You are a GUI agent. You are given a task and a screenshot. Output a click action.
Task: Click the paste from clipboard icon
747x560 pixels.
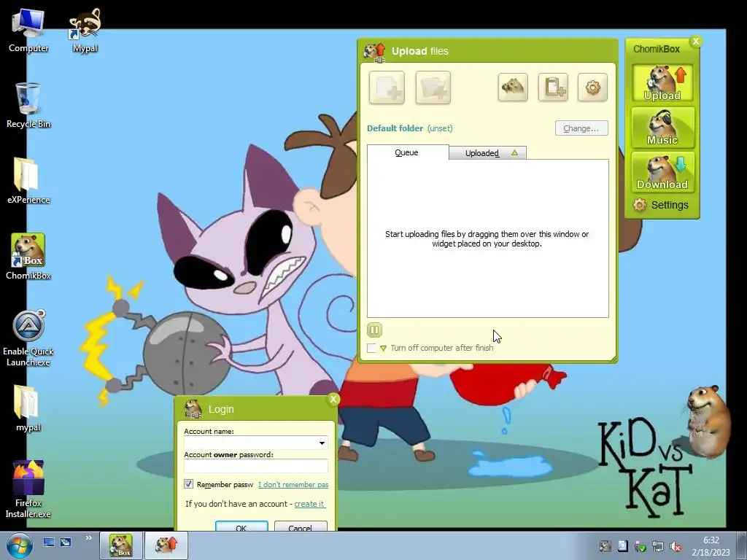point(553,87)
